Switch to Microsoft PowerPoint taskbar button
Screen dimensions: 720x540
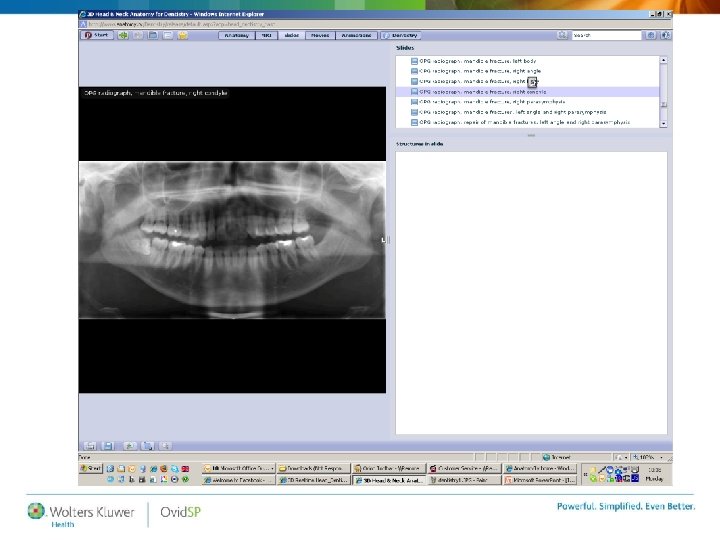[540, 480]
